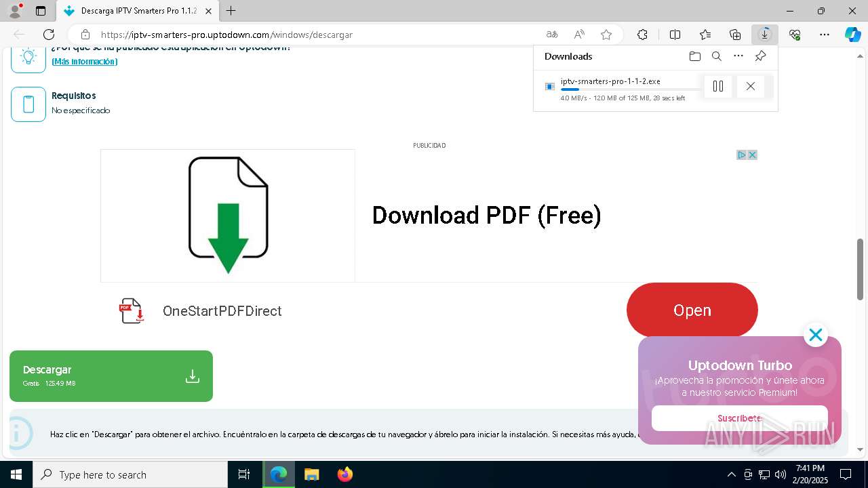Image resolution: width=868 pixels, height=488 pixels.
Task: Click the green Descargar button
Action: 111,376
